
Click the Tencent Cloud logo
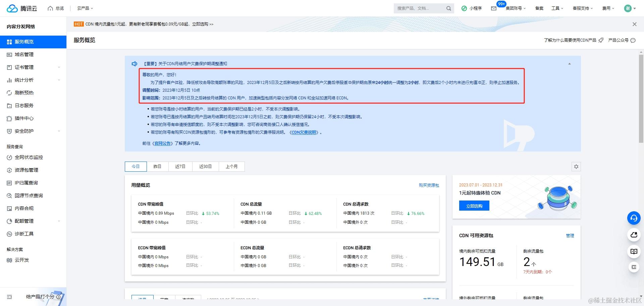tap(22, 8)
